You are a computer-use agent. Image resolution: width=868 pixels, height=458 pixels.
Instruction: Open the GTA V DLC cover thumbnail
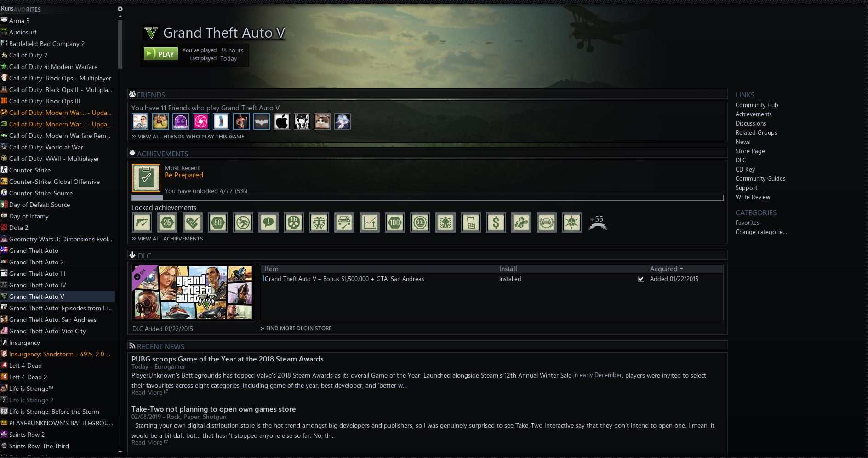pyautogui.click(x=193, y=292)
